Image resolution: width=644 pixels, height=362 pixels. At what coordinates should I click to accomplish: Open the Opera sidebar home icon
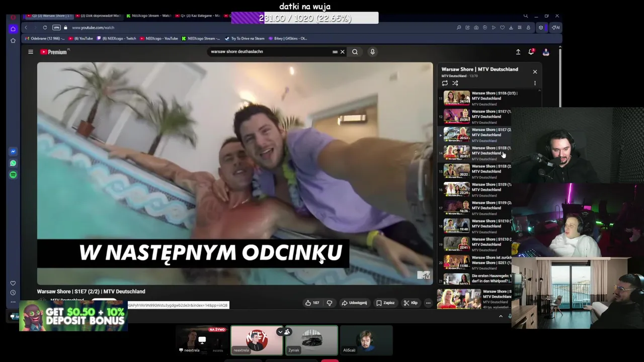click(13, 29)
